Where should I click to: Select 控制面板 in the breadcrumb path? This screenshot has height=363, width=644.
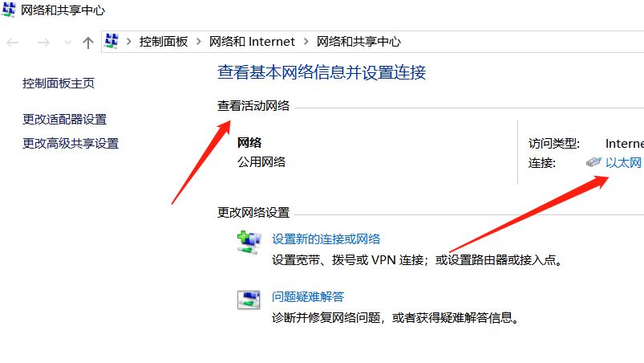pyautogui.click(x=164, y=42)
